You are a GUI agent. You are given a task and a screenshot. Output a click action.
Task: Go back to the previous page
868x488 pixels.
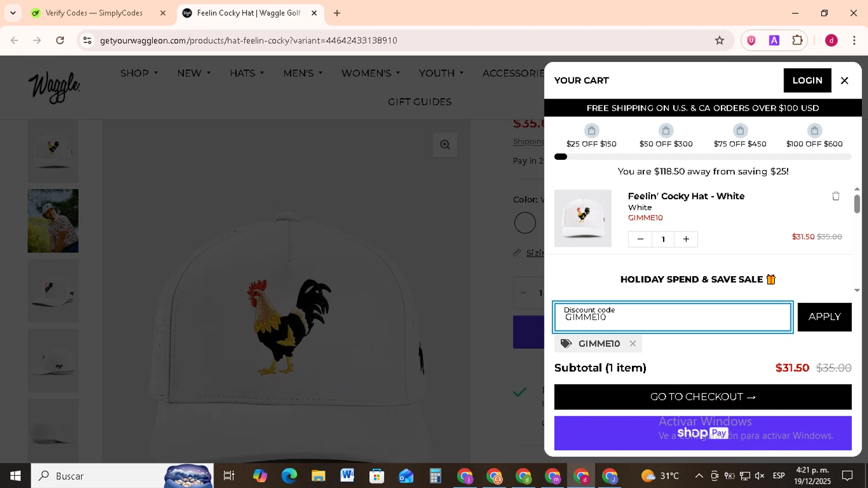pos(14,41)
